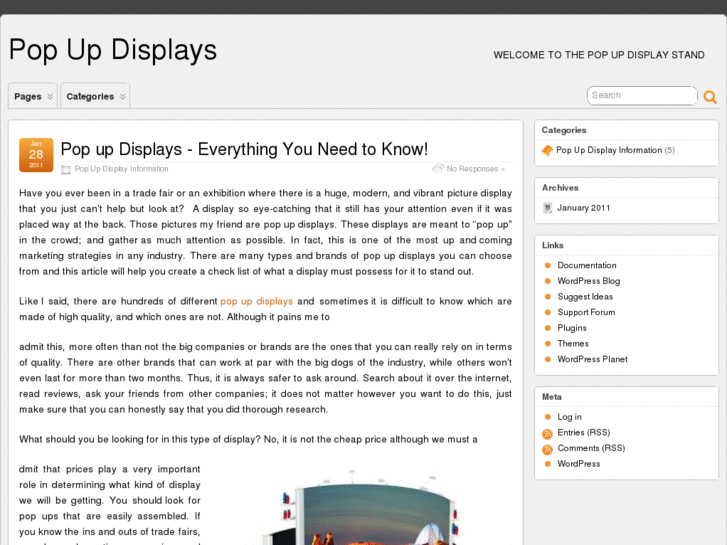The height and width of the screenshot is (545, 727).
Task: Click the orange tag icon beside Pop Up Display Information
Action: click(547, 151)
